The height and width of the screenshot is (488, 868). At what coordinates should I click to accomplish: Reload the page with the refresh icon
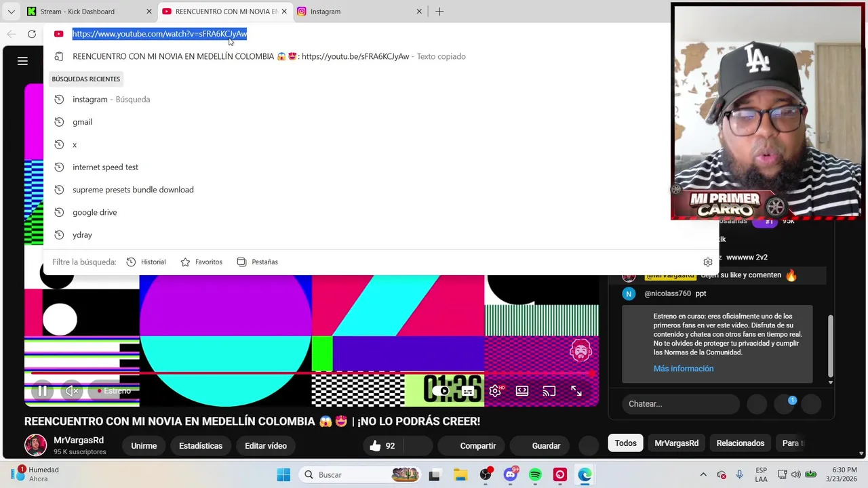(x=32, y=34)
